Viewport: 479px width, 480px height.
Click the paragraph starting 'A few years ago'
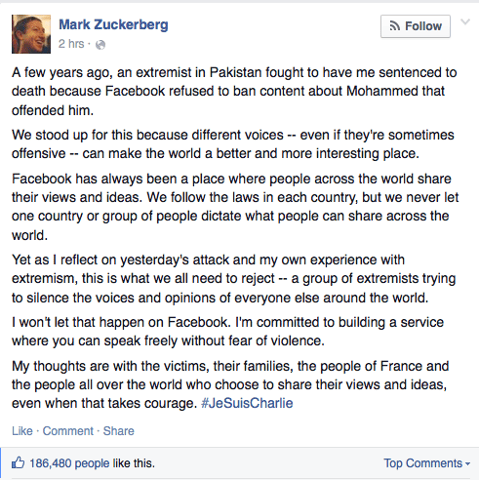tap(234, 91)
